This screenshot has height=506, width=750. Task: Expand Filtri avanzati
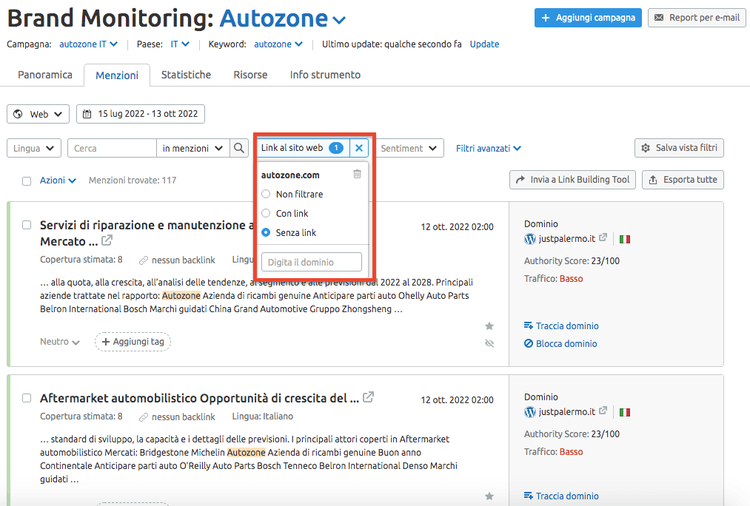click(488, 148)
